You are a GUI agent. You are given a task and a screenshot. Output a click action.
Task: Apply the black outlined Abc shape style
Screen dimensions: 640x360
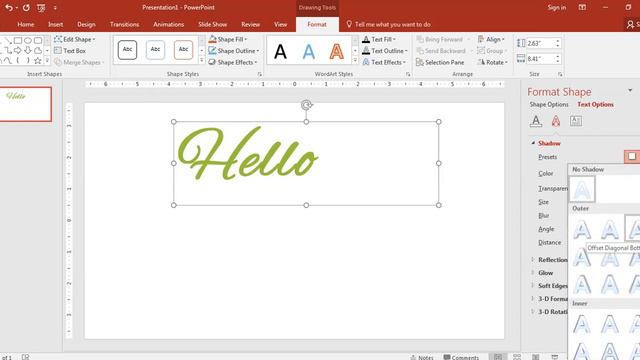(x=127, y=50)
